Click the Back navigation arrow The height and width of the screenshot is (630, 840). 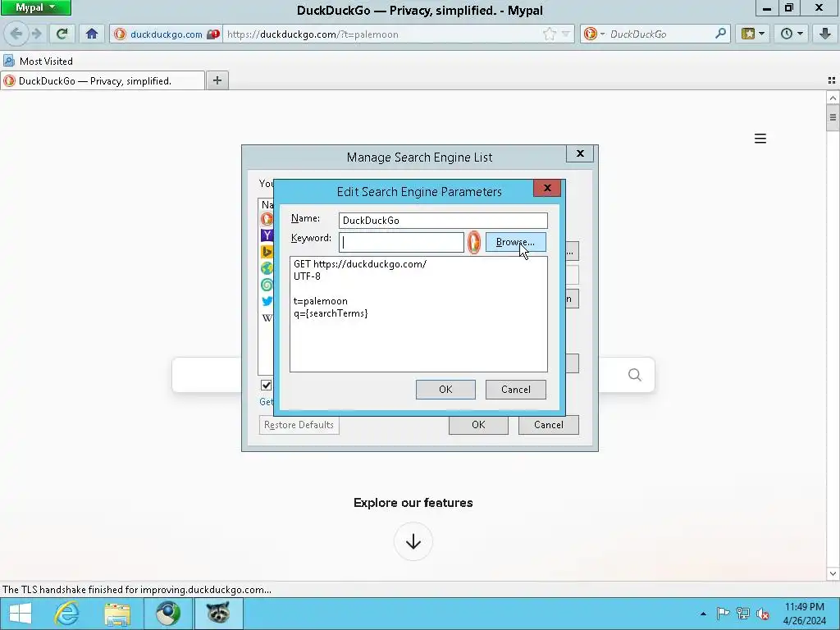pos(16,34)
